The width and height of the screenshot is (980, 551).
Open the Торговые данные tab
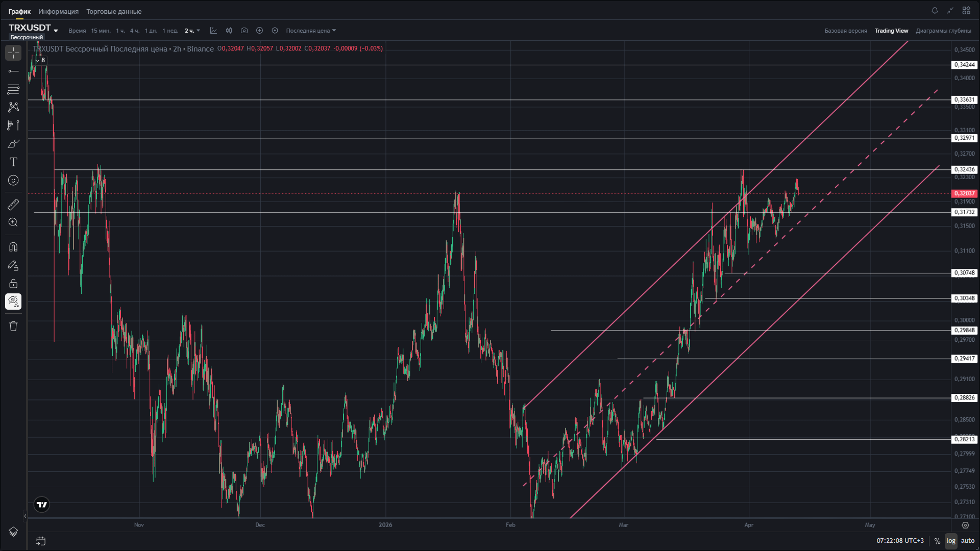(x=114, y=11)
